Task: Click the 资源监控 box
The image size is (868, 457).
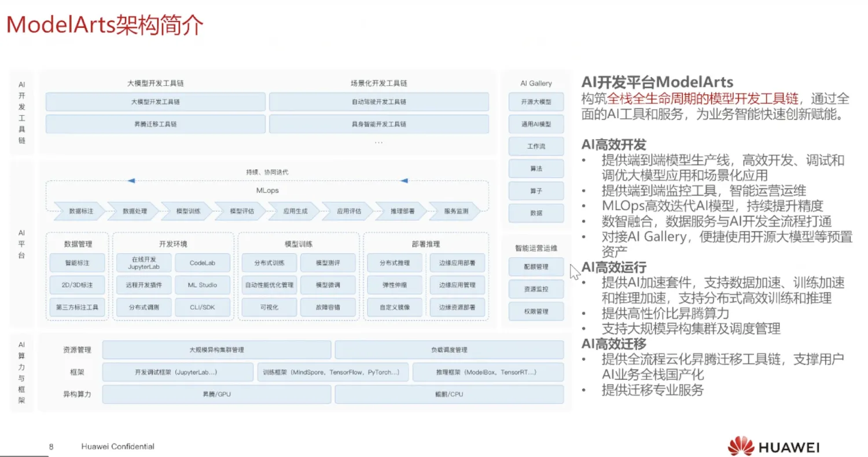Action: pyautogui.click(x=536, y=289)
